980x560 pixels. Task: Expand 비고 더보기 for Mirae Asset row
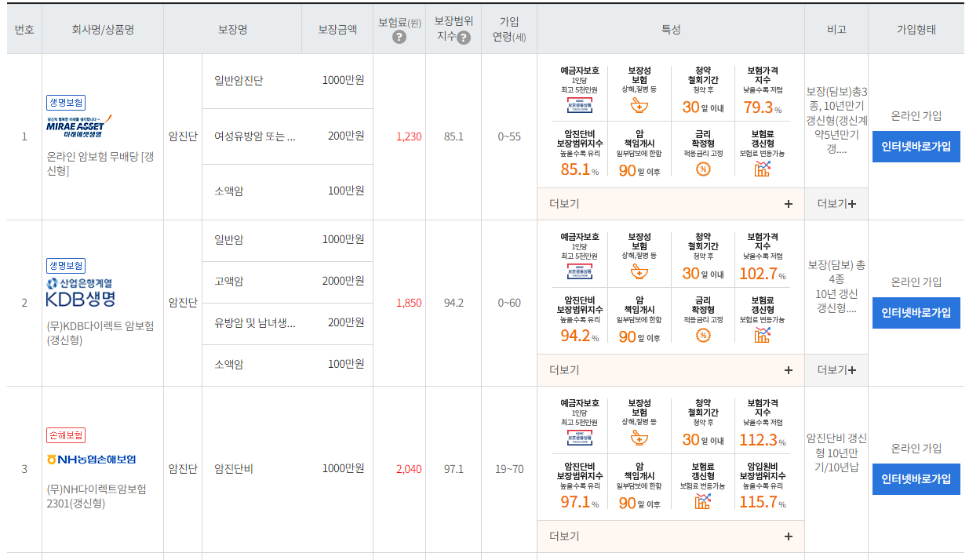(x=836, y=204)
